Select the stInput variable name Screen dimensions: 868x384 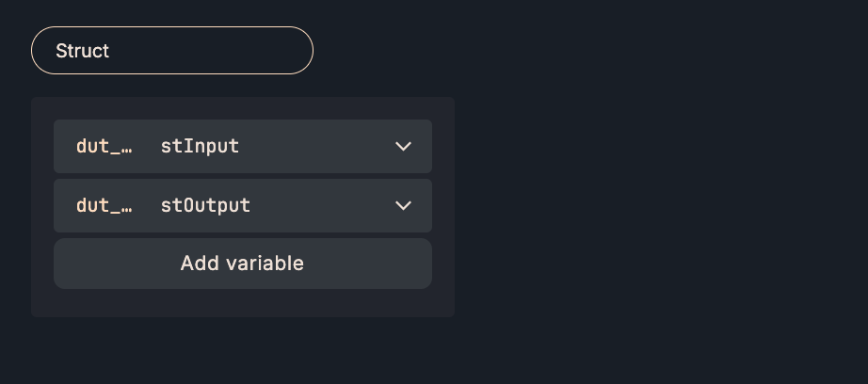point(200,147)
